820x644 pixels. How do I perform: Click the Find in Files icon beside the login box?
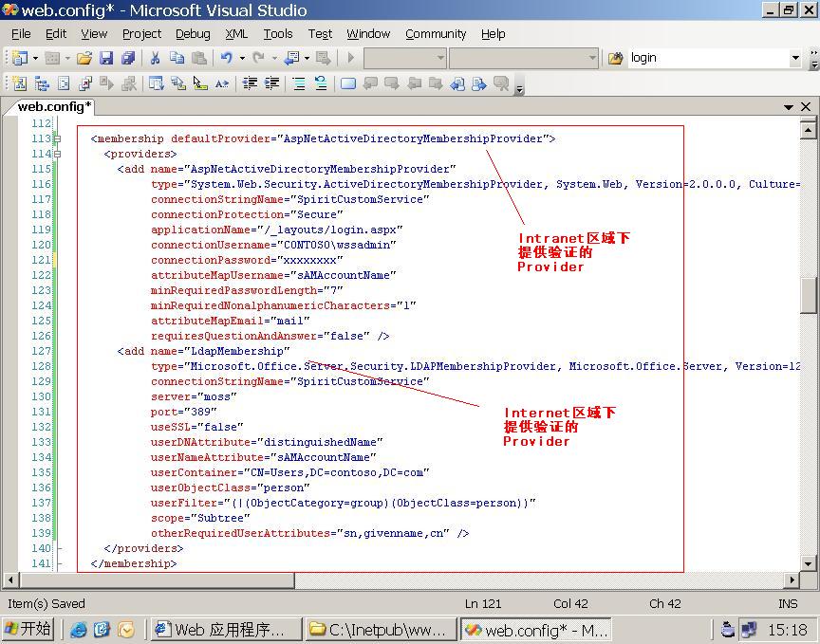(x=615, y=58)
